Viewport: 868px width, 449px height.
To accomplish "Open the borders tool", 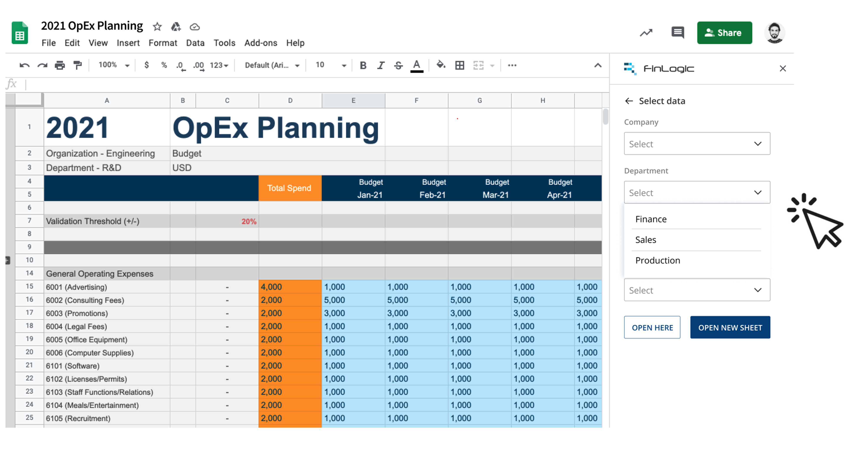I will (x=460, y=65).
